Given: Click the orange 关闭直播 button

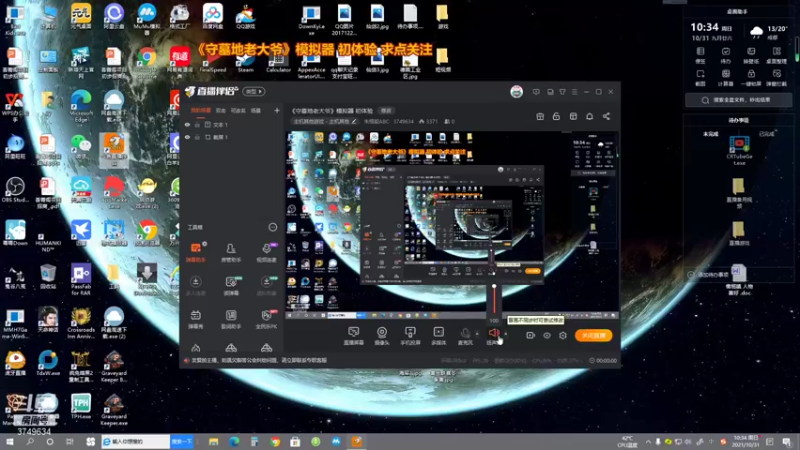Looking at the screenshot, I should click(x=593, y=335).
